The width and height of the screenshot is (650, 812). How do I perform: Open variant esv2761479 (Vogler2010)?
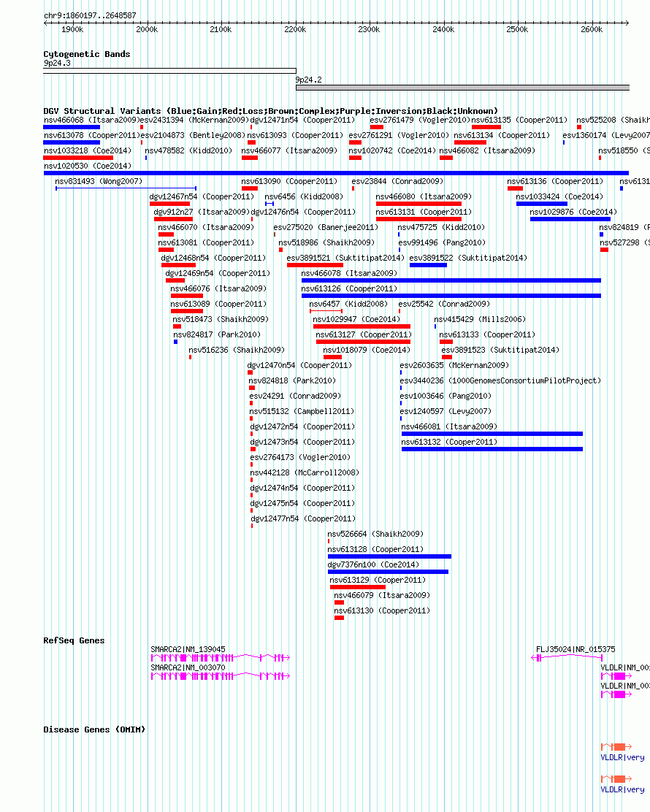click(420, 120)
